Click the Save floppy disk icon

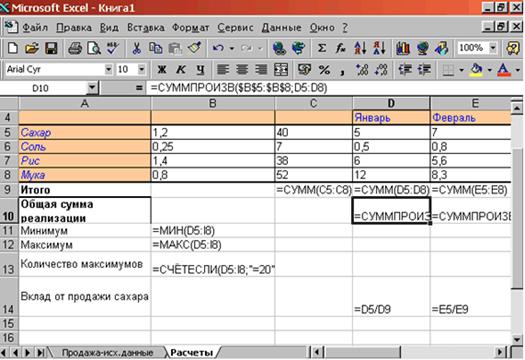click(51, 49)
